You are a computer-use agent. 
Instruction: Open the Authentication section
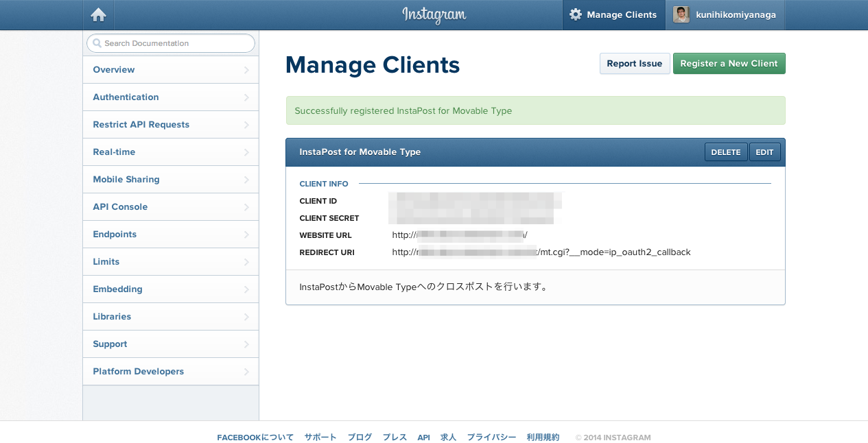click(170, 97)
